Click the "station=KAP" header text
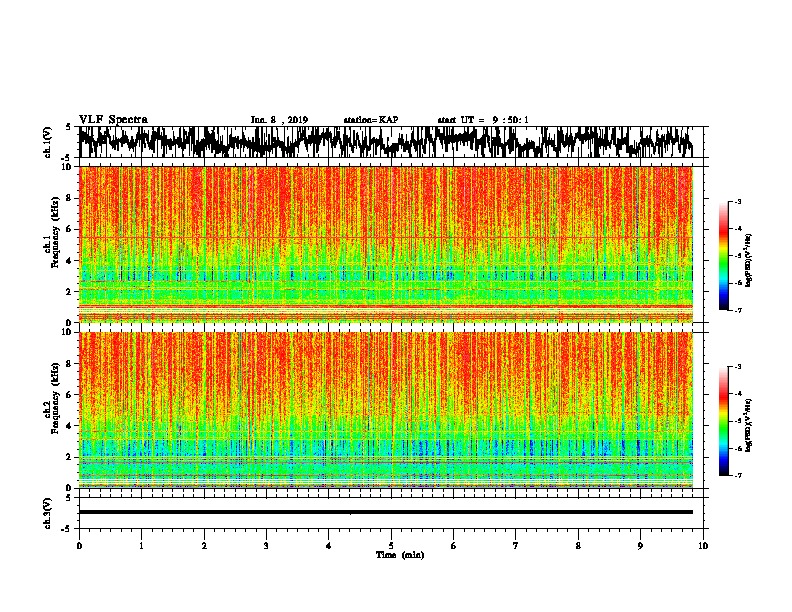Image resolution: width=792 pixels, height=612 pixels. coord(371,120)
